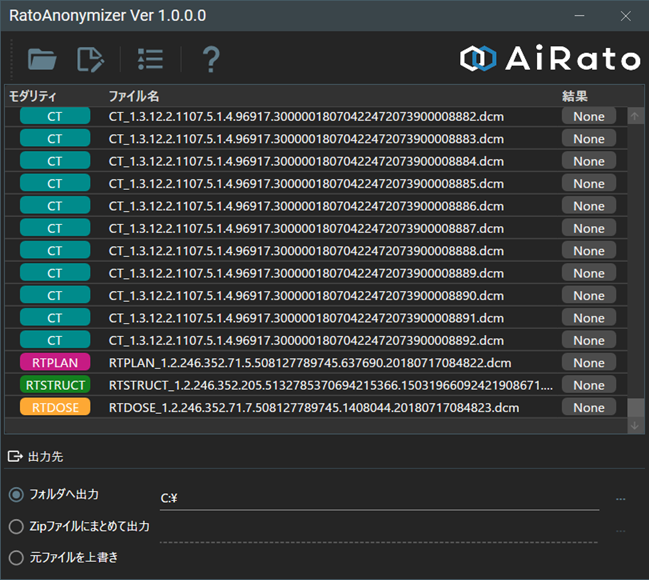Click the Zipファイルにまとめて出力 label
The image size is (649, 580).
(89, 526)
